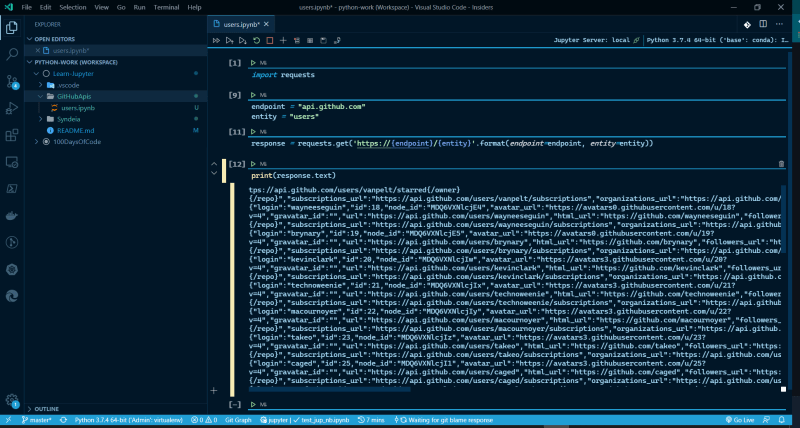Select Python 3.7.4 interpreter in status bar
The image size is (800, 428).
coord(129,420)
